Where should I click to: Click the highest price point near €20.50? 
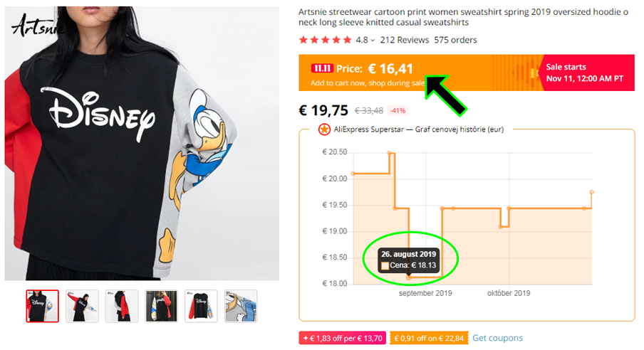(x=390, y=154)
